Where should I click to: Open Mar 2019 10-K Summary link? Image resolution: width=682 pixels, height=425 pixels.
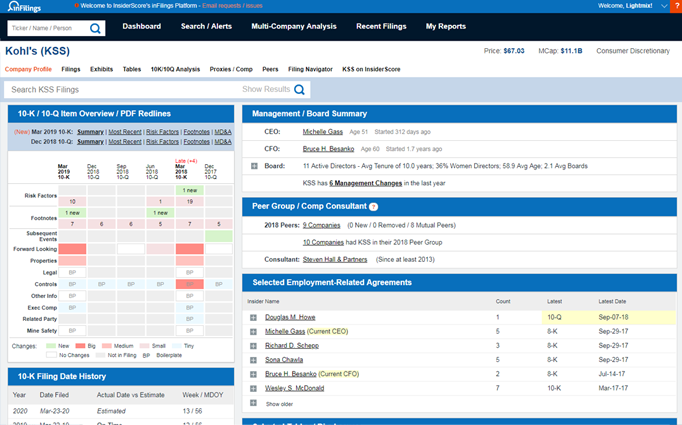click(90, 132)
